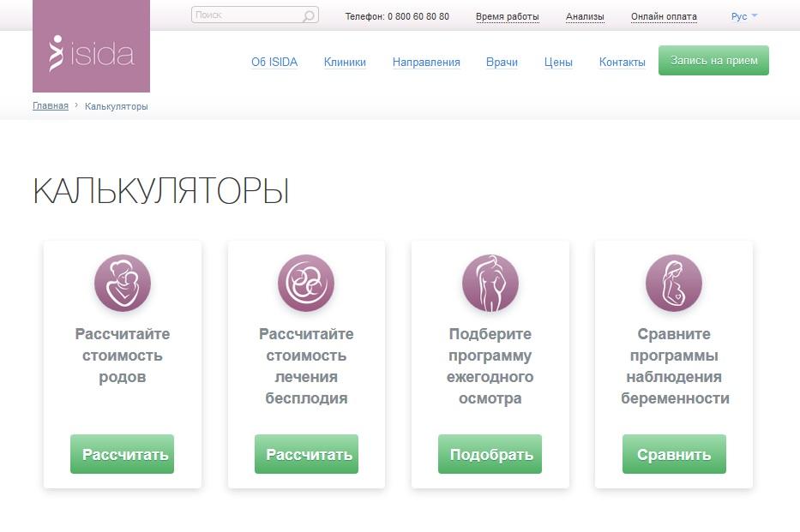Open the Цены menu item
800x532 pixels.
pos(558,63)
